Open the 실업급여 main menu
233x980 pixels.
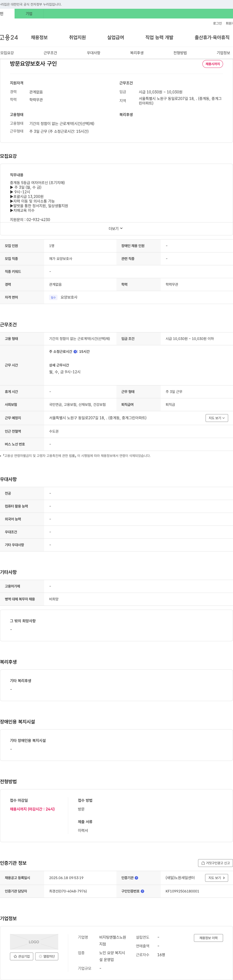[115, 37]
